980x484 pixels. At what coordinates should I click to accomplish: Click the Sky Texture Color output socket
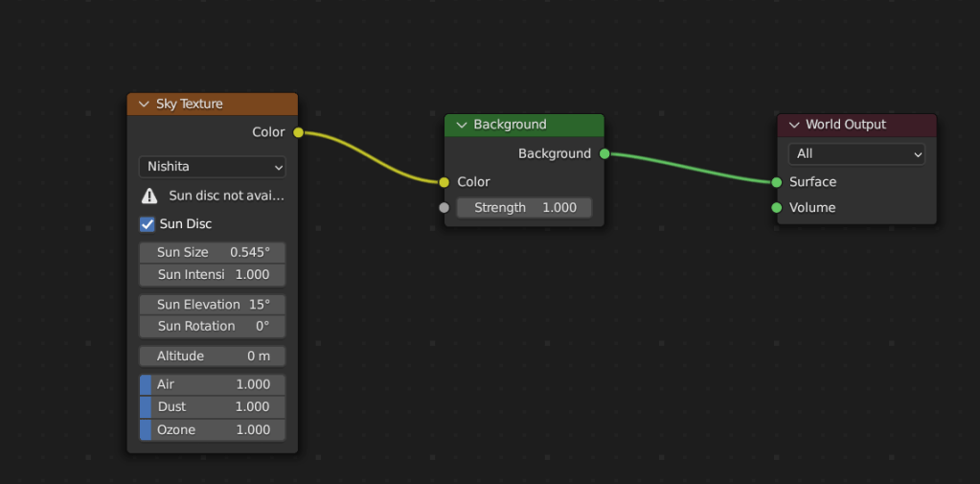[x=298, y=132]
